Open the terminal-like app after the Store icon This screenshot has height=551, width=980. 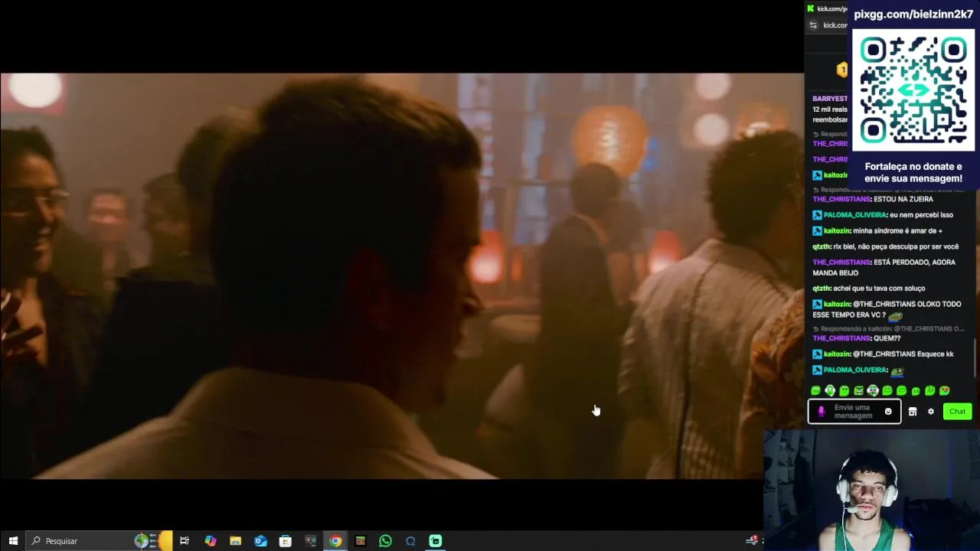311,541
